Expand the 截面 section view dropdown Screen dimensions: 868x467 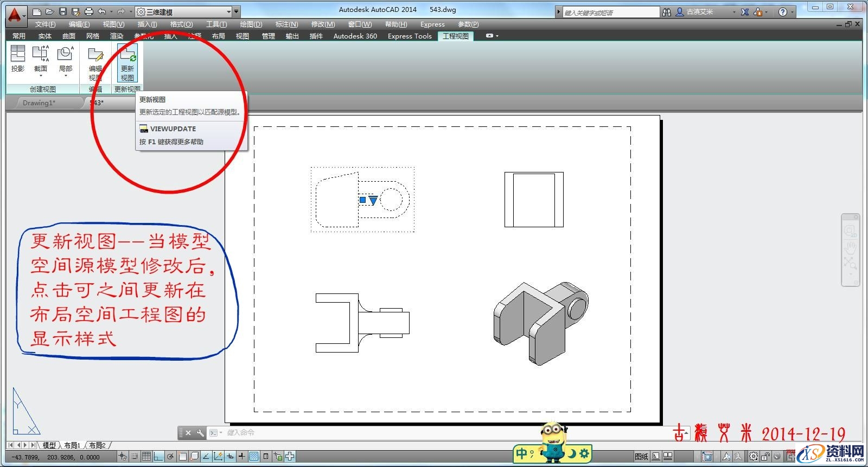pos(41,75)
